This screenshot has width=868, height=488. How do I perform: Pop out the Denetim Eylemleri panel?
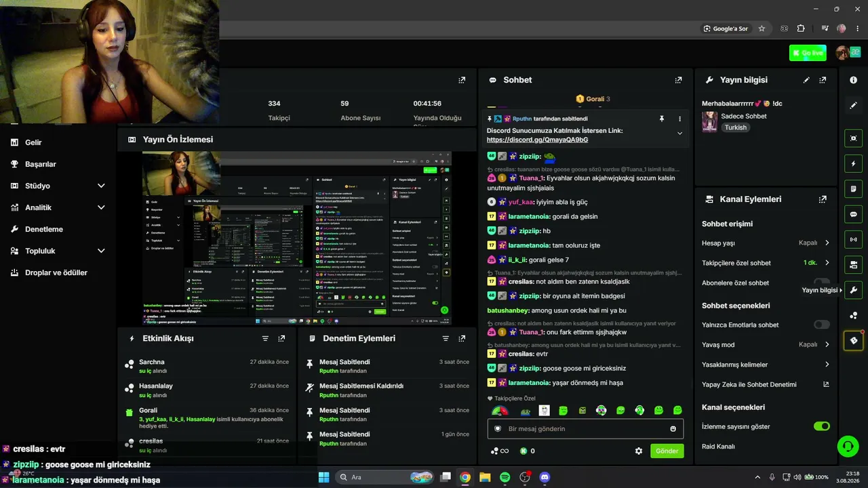point(462,338)
